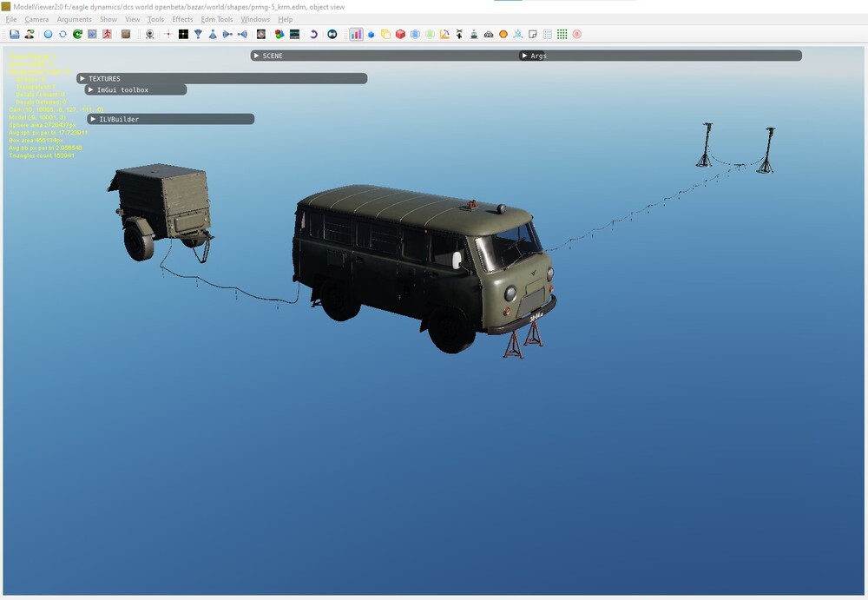Click the yellow stacked squares icon

click(385, 35)
